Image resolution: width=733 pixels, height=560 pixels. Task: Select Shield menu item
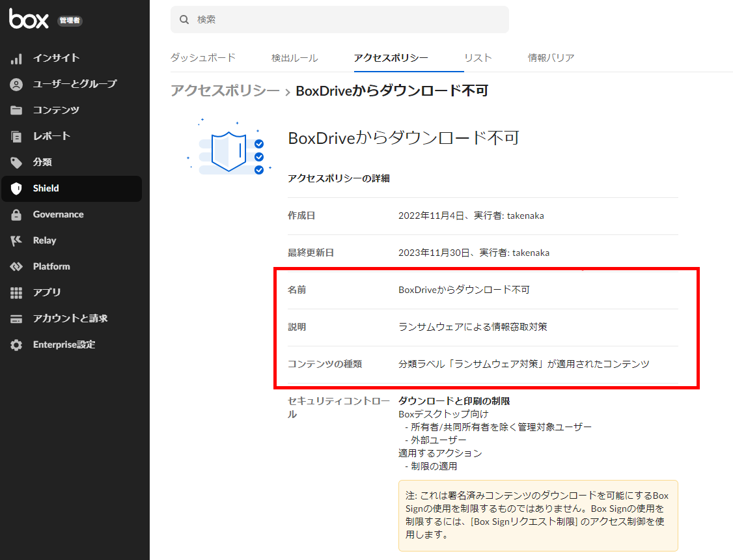tap(72, 188)
